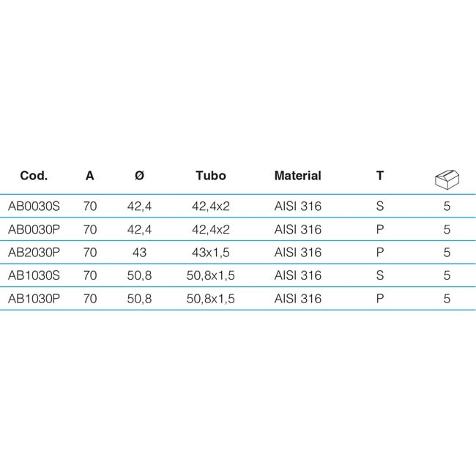This screenshot has width=476, height=476.
Task: Click the diameter 43 cell
Action: click(139, 253)
